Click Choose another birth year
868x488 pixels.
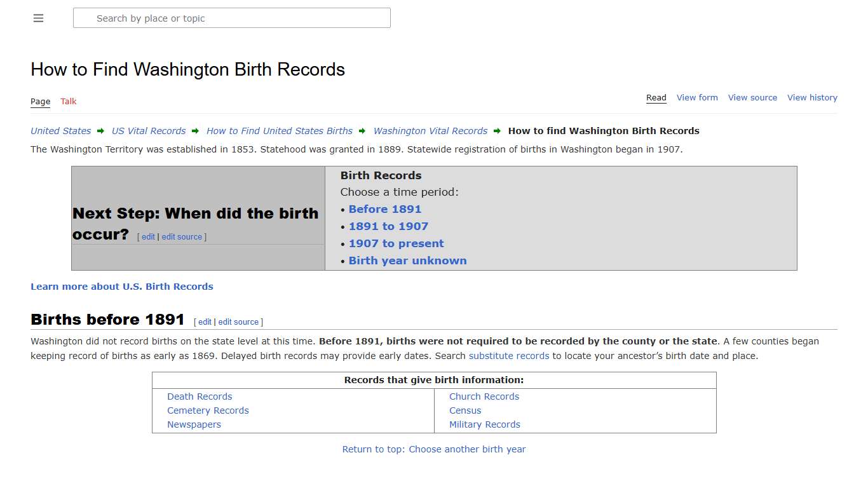[x=467, y=449]
